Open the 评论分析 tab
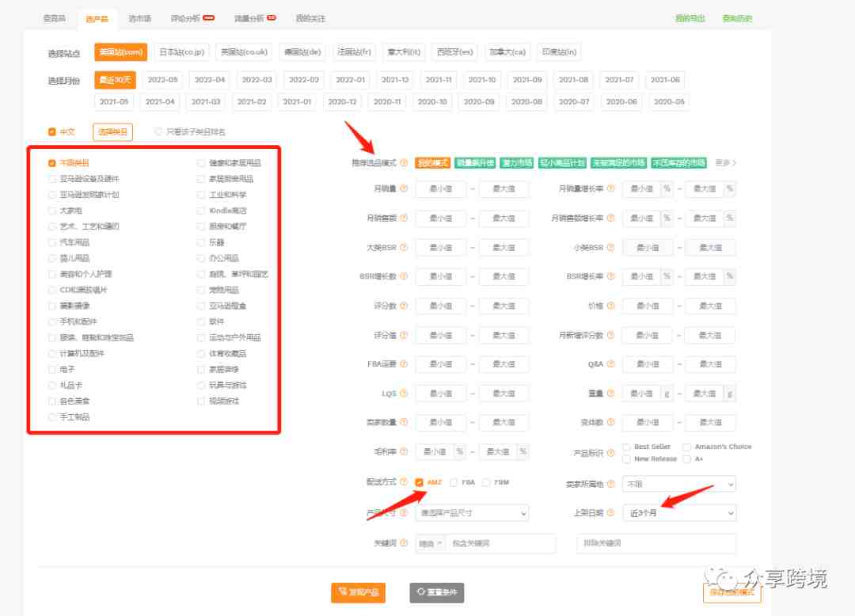Image resolution: width=855 pixels, height=616 pixels. pyautogui.click(x=192, y=18)
